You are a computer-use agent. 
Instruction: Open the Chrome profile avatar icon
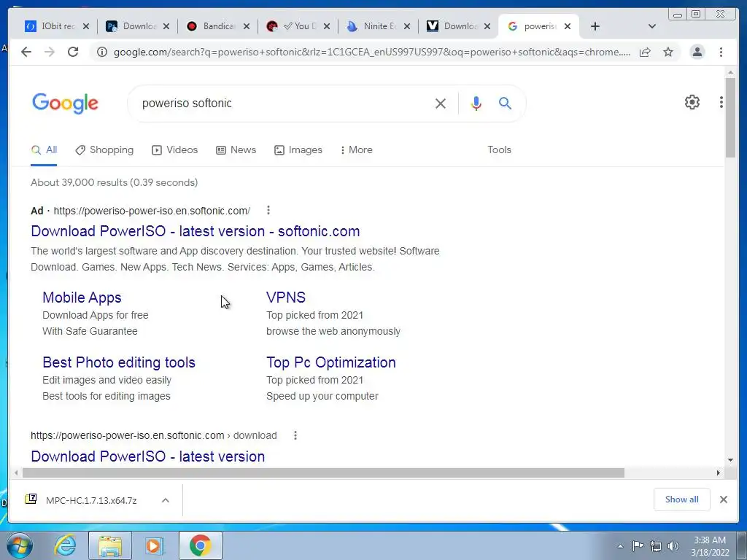point(697,52)
